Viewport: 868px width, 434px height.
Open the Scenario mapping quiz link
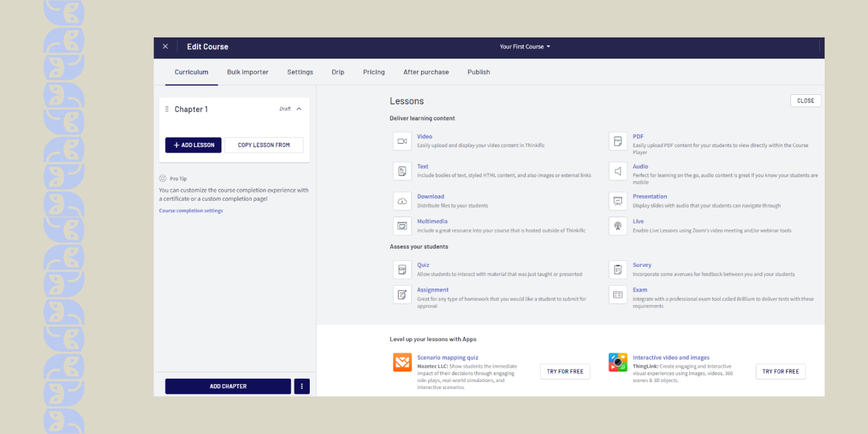coord(448,358)
